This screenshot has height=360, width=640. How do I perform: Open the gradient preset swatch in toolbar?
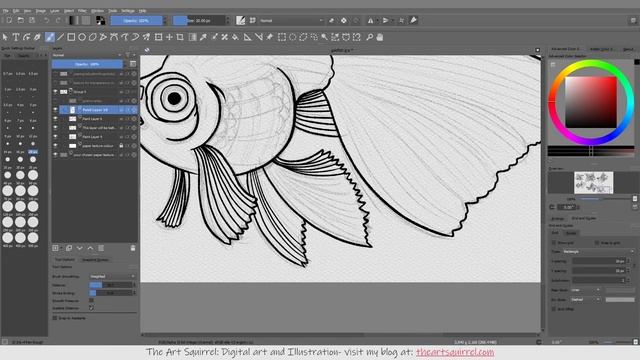(73, 20)
